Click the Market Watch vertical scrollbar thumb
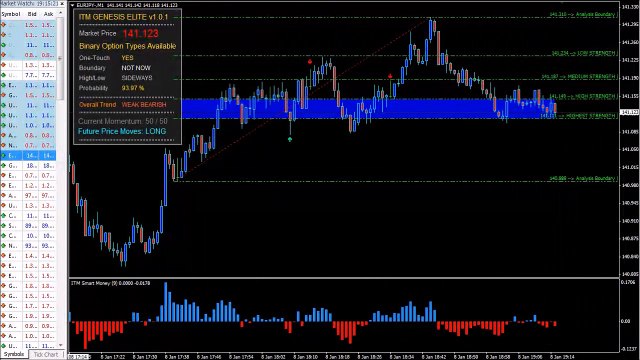640x360 pixels. coord(60,58)
